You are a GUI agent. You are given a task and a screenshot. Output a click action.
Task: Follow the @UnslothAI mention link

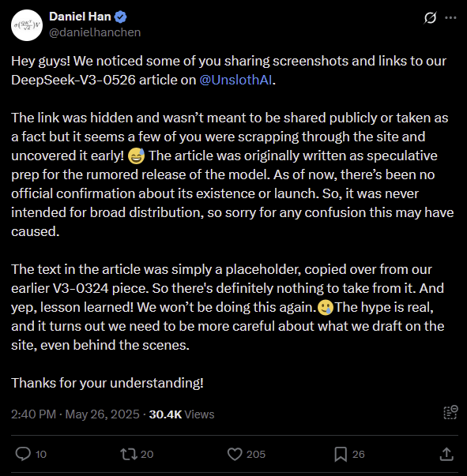tap(235, 80)
